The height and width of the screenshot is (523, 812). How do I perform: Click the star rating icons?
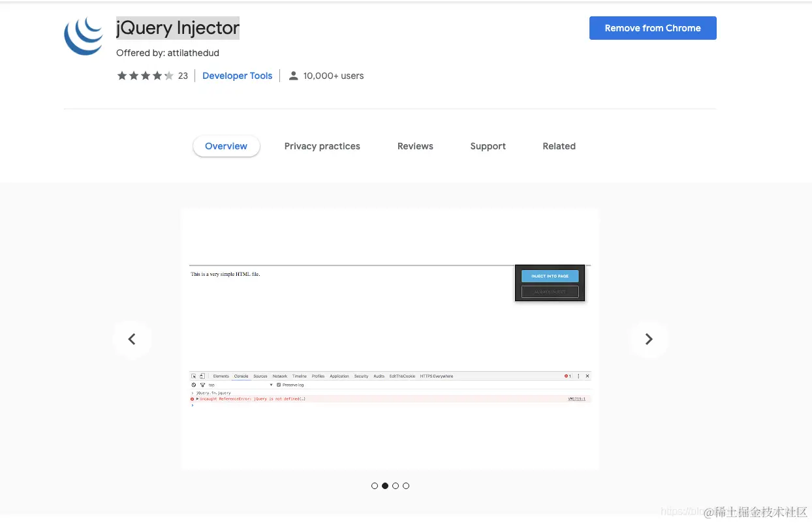pos(146,76)
